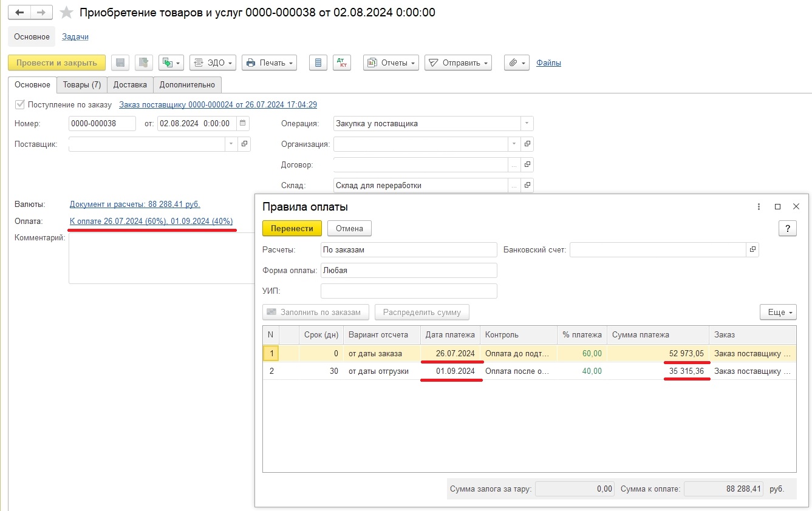Open the Печать dropdown menu

(269, 63)
